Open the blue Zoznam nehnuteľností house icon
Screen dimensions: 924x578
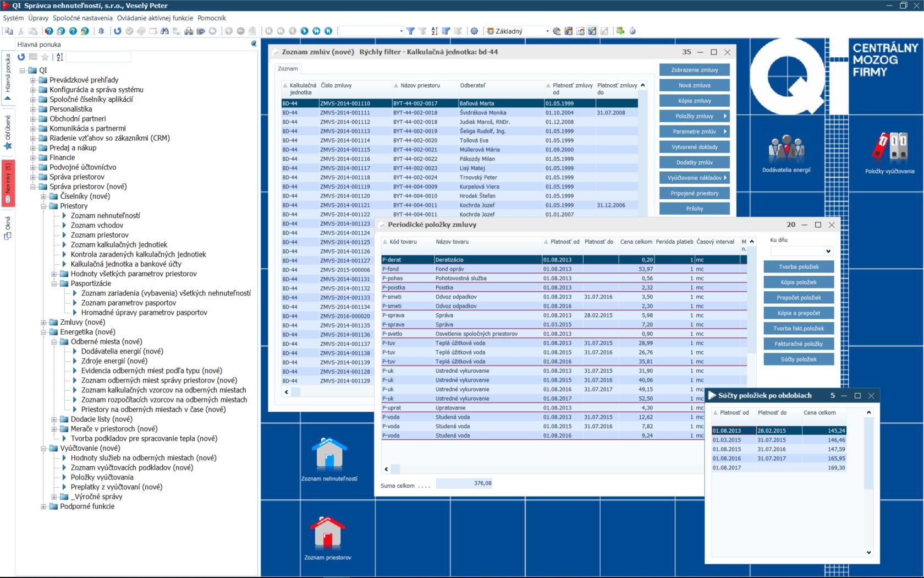(x=329, y=454)
